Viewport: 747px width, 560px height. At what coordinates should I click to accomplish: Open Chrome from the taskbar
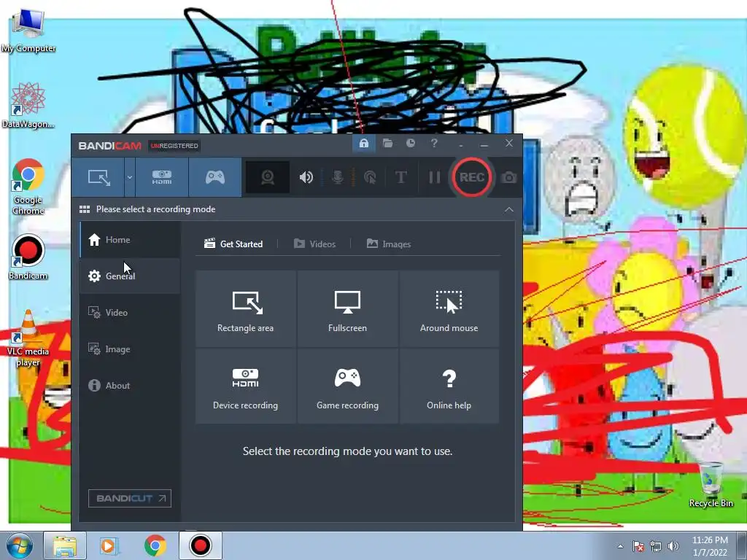click(155, 545)
